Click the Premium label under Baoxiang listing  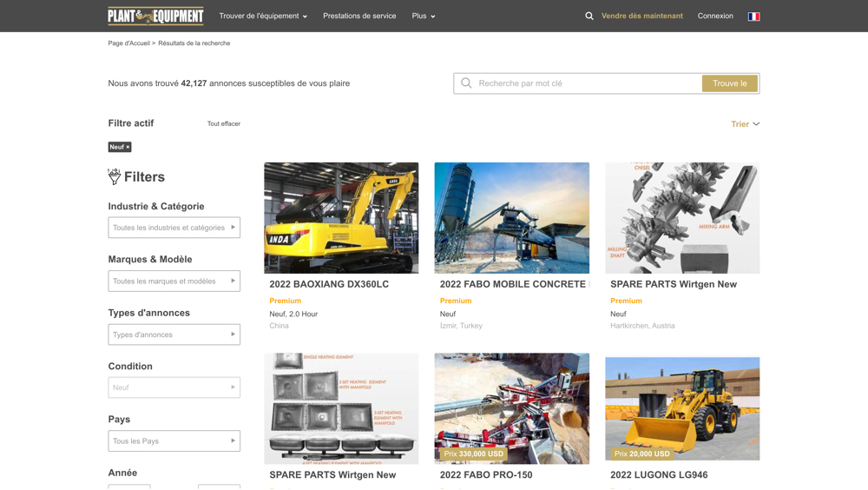click(285, 301)
